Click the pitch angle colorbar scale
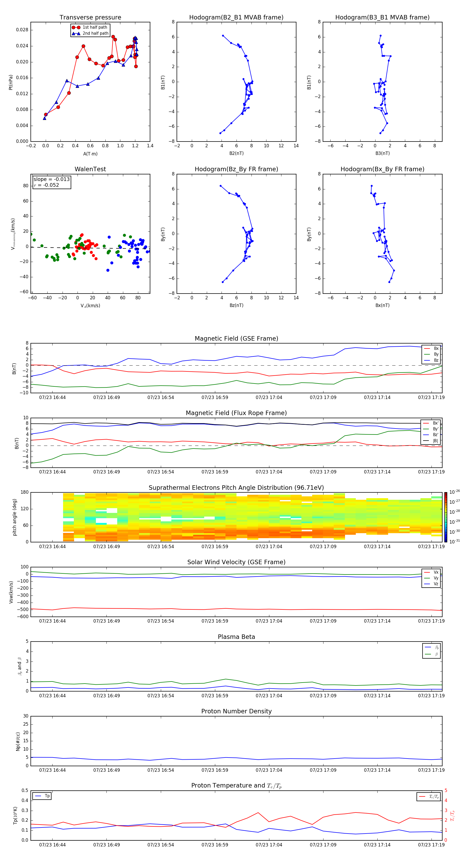 [x=446, y=517]
